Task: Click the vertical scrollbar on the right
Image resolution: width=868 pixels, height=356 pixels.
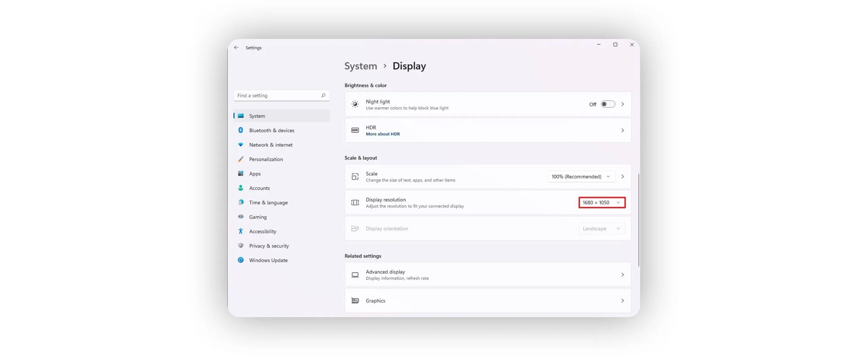Action: click(638, 220)
